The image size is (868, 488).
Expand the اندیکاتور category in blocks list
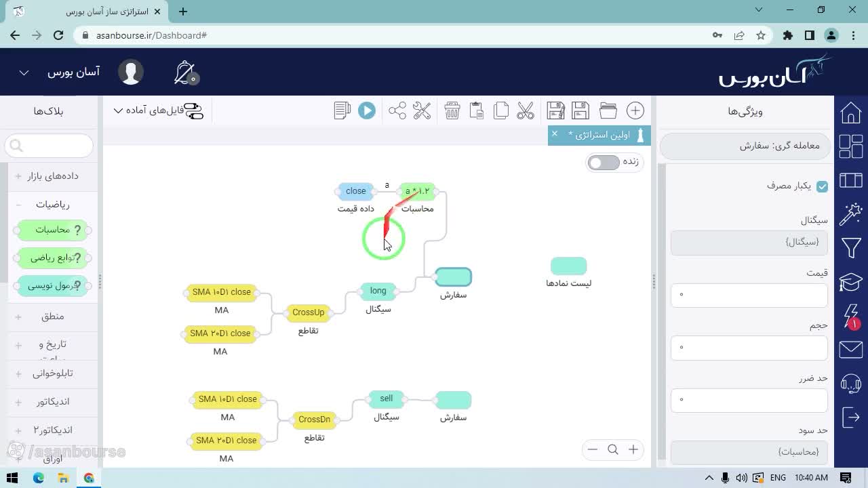[x=52, y=402]
